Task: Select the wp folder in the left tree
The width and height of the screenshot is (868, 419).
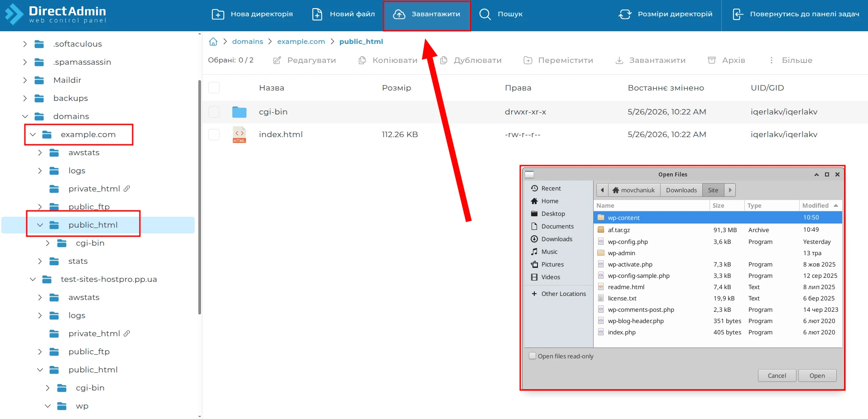Action: click(x=82, y=406)
